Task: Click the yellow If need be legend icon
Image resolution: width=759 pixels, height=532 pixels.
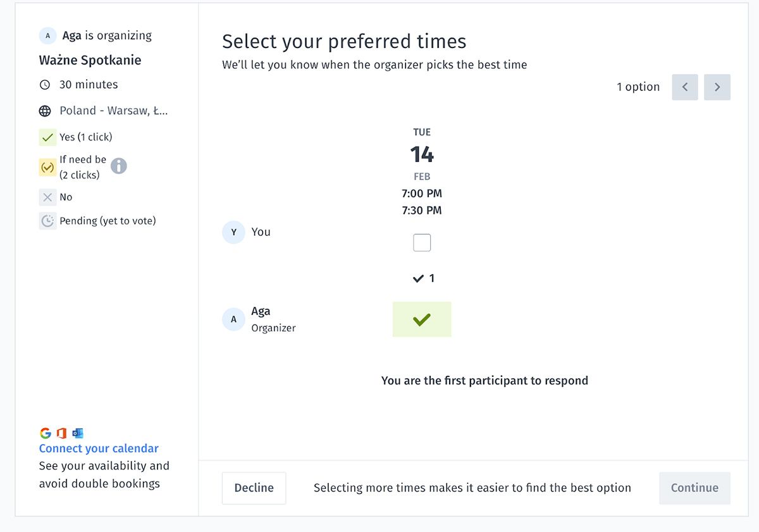Action: (x=47, y=168)
